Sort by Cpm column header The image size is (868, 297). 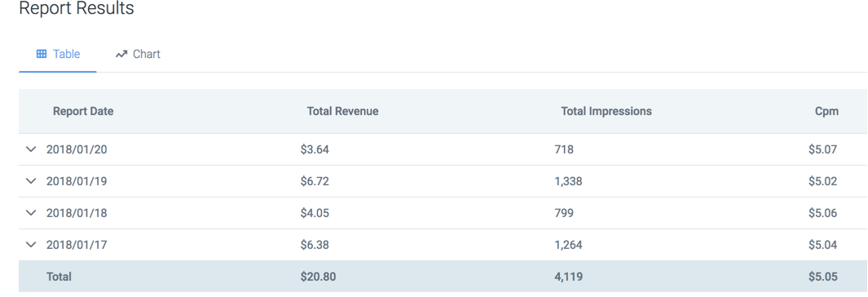826,111
